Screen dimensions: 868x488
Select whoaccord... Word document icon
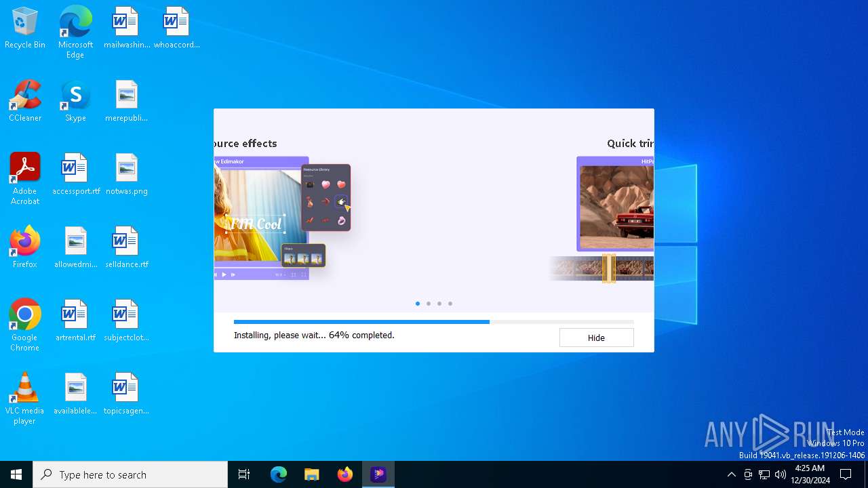click(176, 28)
